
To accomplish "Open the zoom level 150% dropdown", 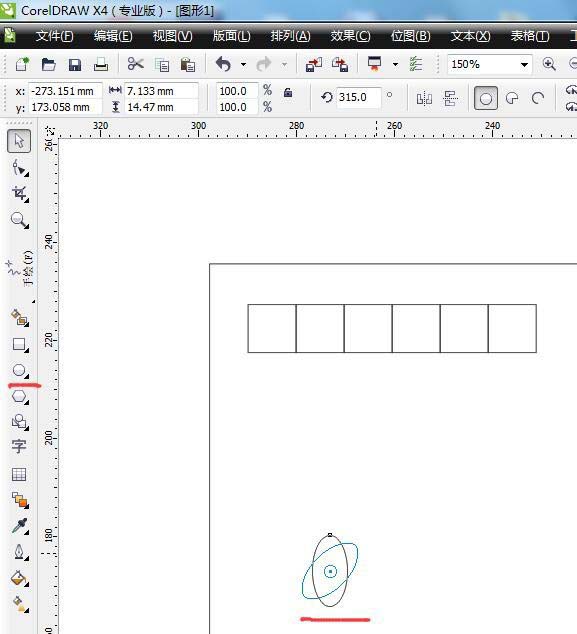I will 524,65.
